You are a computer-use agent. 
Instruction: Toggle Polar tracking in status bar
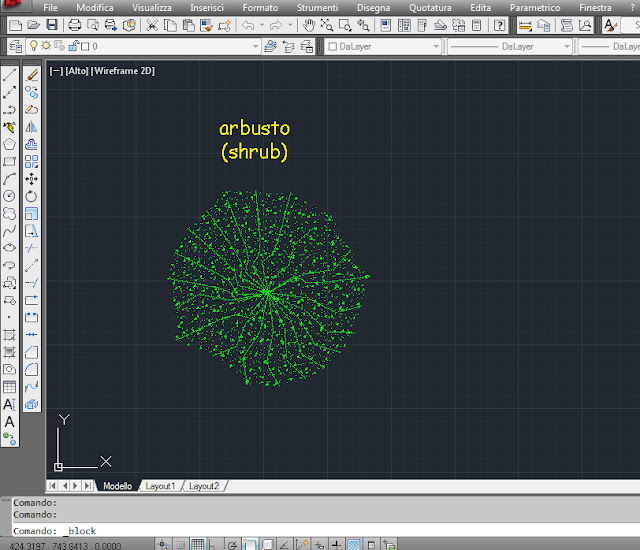click(x=232, y=544)
